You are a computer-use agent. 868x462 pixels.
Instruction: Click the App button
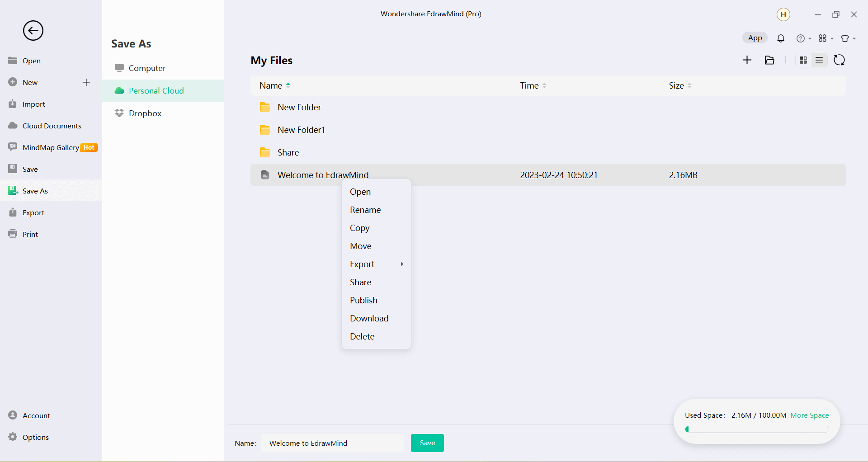coord(755,38)
